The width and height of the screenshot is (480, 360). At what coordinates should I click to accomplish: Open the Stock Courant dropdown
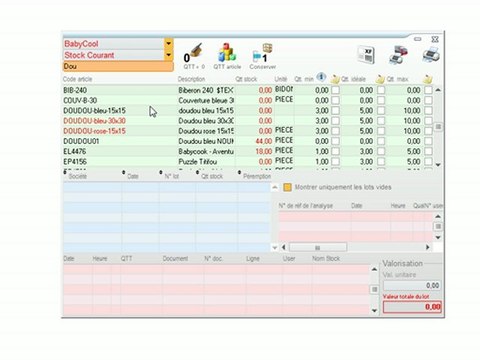tap(169, 55)
